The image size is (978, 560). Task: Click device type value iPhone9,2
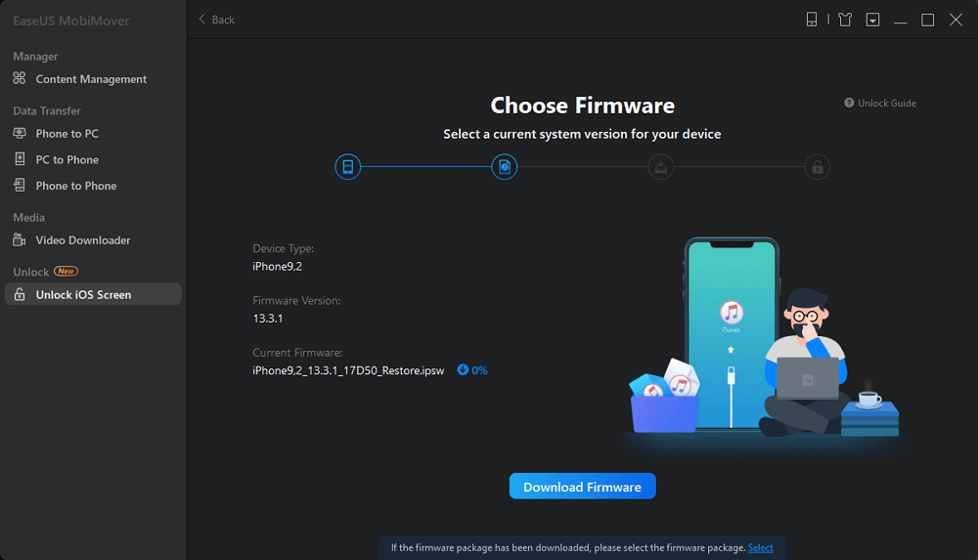click(x=277, y=266)
